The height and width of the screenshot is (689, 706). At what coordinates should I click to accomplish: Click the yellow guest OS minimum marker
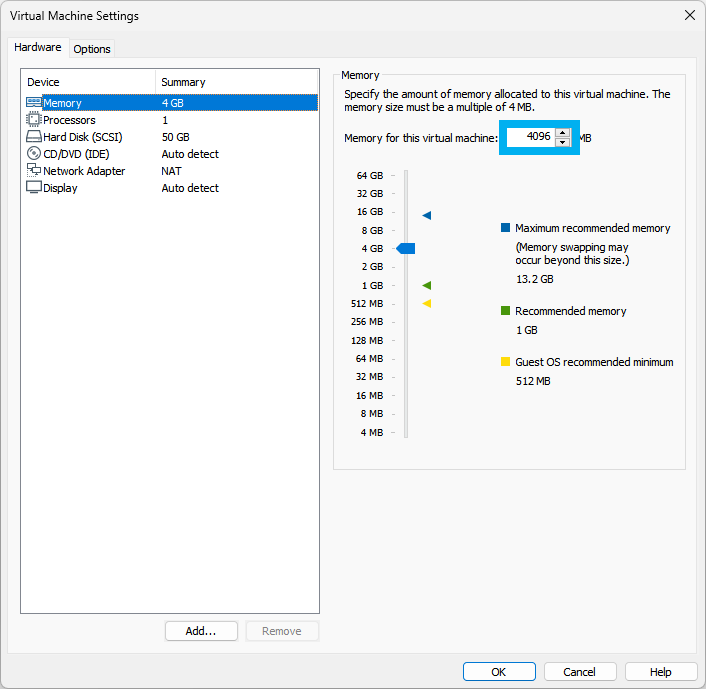pyautogui.click(x=427, y=304)
